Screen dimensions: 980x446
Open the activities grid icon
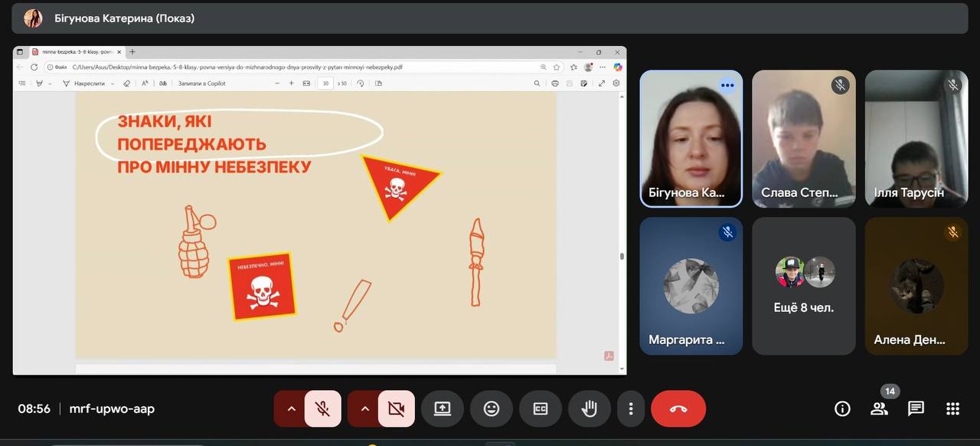click(952, 408)
